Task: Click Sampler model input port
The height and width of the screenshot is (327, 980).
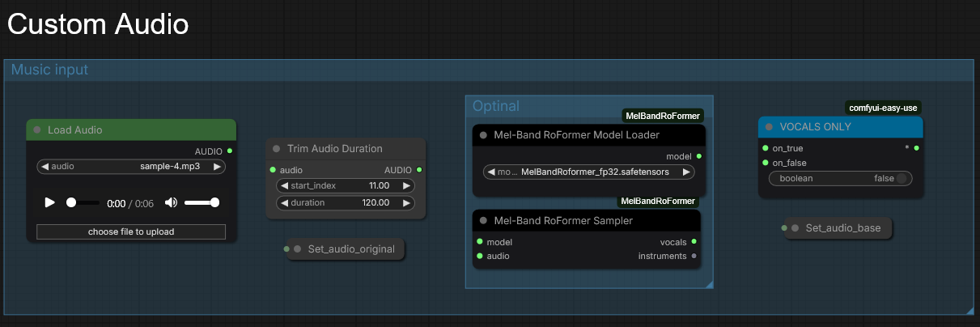Action: (x=479, y=242)
